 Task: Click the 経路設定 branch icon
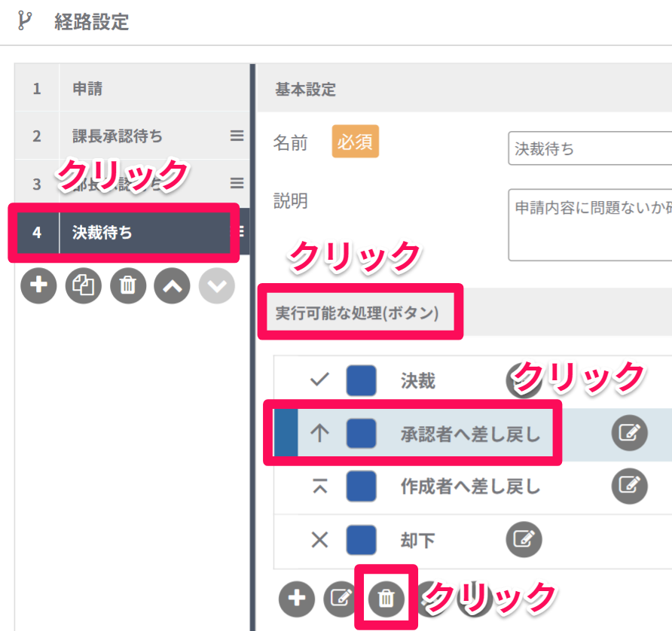[24, 21]
